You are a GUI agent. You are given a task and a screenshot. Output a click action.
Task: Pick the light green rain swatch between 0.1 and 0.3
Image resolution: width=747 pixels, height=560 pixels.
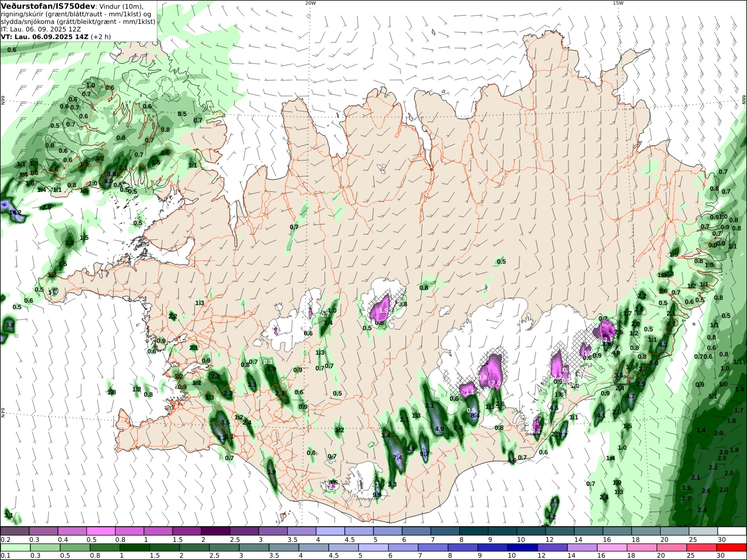(x=16, y=548)
